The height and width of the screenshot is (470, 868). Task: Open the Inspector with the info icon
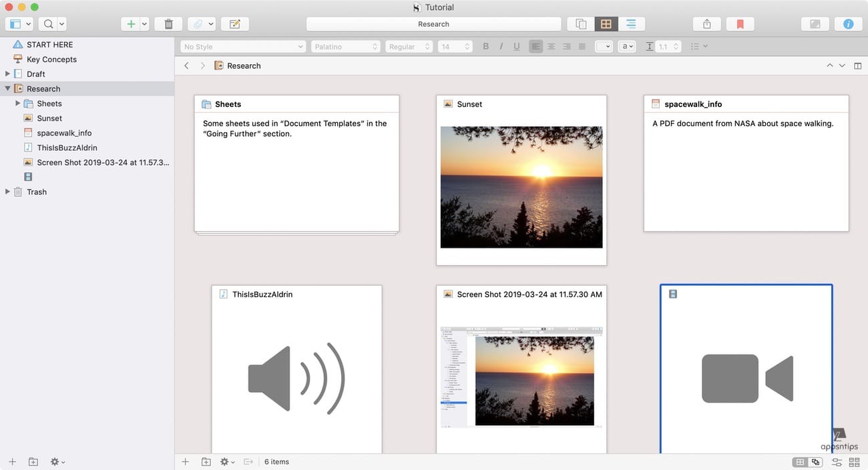(848, 24)
